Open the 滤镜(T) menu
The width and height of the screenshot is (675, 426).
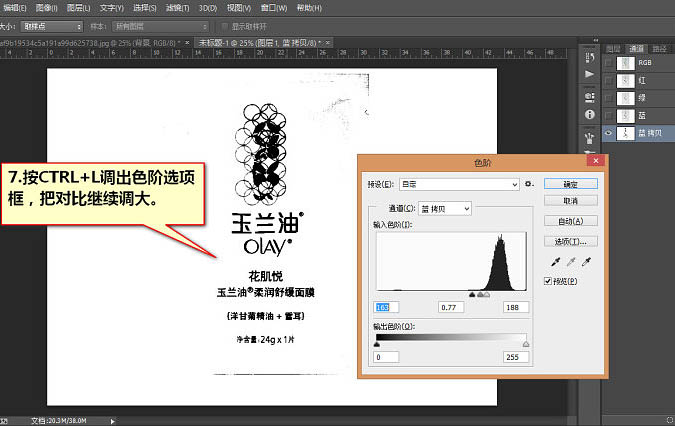point(177,8)
